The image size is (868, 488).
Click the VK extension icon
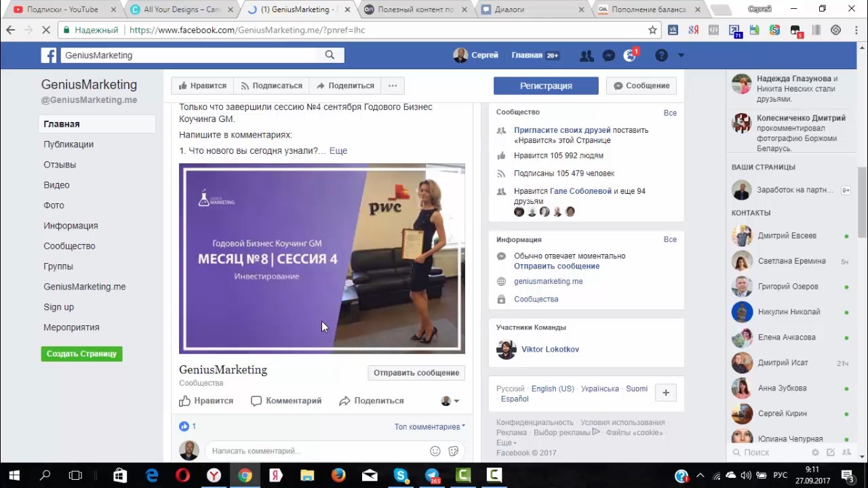(x=673, y=30)
